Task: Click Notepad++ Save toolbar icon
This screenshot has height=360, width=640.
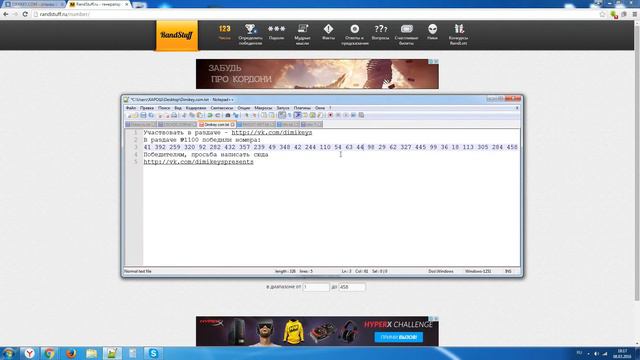Action: tap(143, 116)
